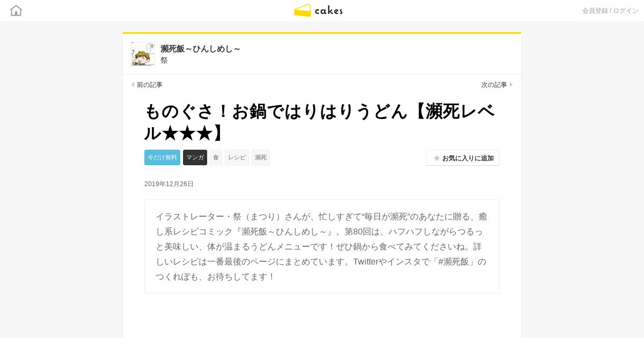Select the 今だけ無料 tag

coord(162,157)
